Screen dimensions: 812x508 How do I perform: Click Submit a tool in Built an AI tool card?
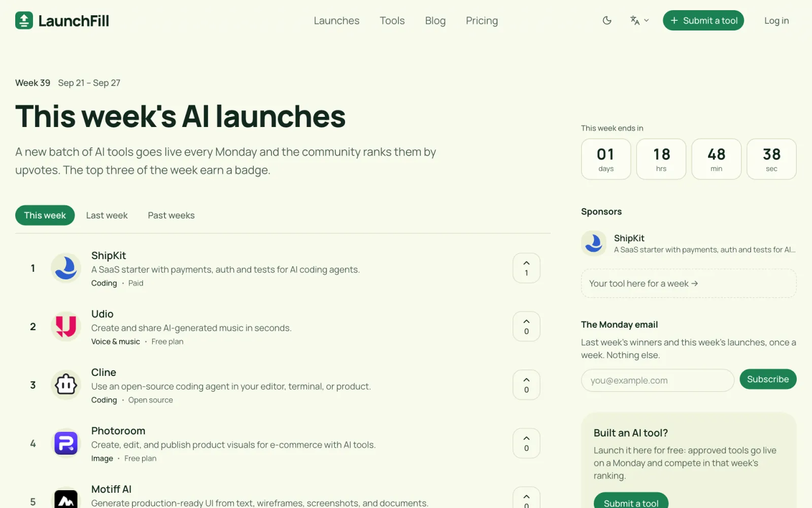(631, 501)
